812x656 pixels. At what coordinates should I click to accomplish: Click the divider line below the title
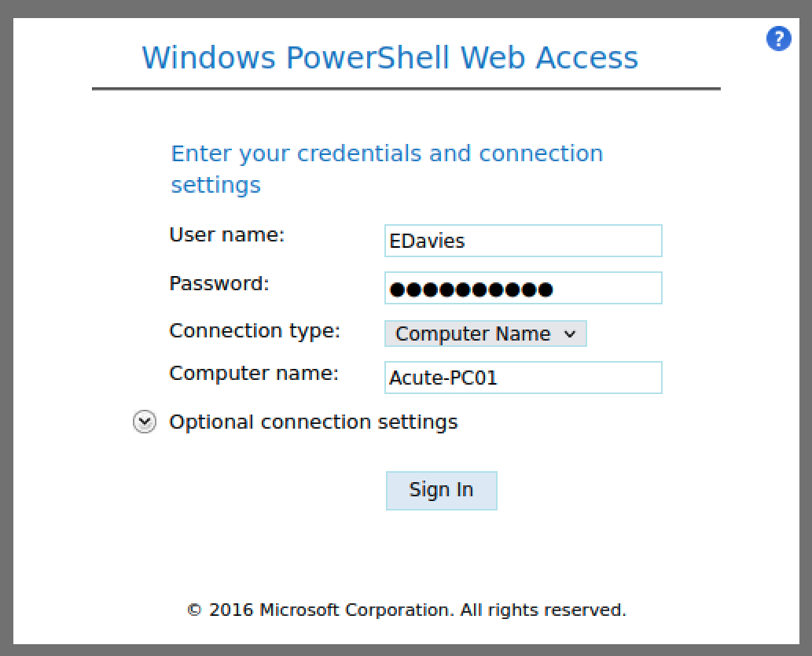tap(406, 89)
